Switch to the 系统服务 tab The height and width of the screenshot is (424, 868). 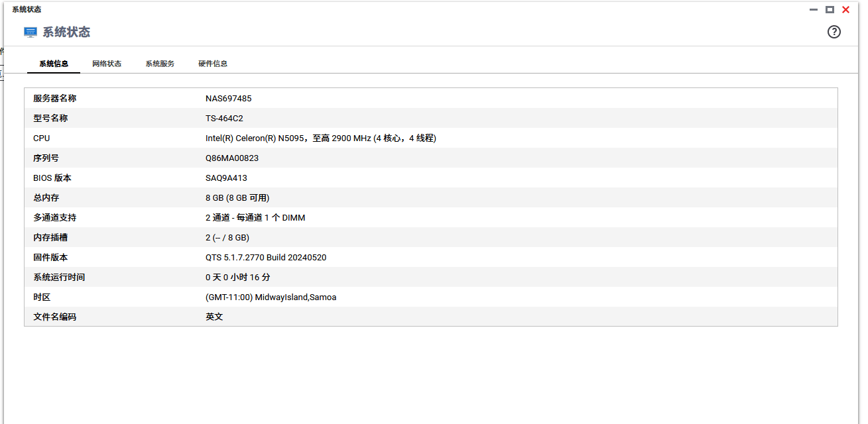click(x=160, y=64)
